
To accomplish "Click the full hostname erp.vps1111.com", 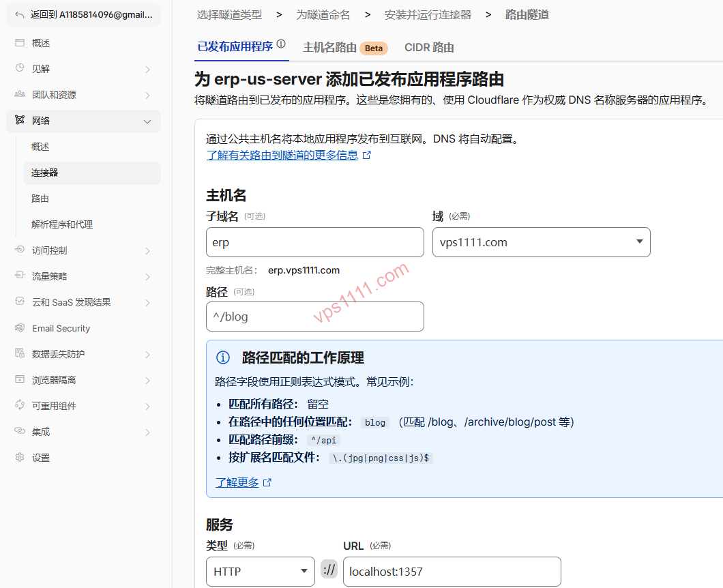I will click(304, 270).
